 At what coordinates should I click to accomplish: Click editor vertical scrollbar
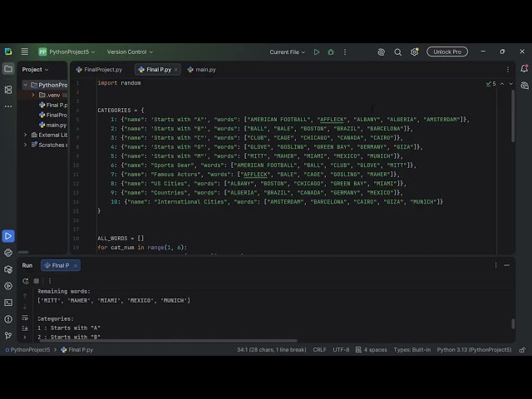513,116
